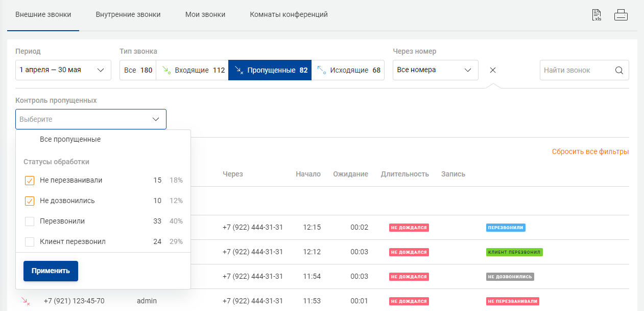The width and height of the screenshot is (644, 311).
Task: Filter by "Входящие 112" calls
Action: tap(193, 70)
